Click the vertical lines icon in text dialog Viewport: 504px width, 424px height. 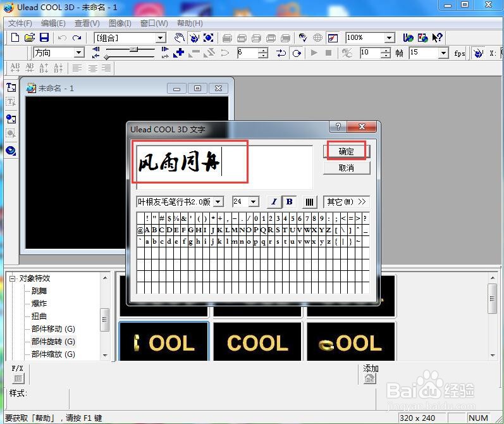coord(309,202)
